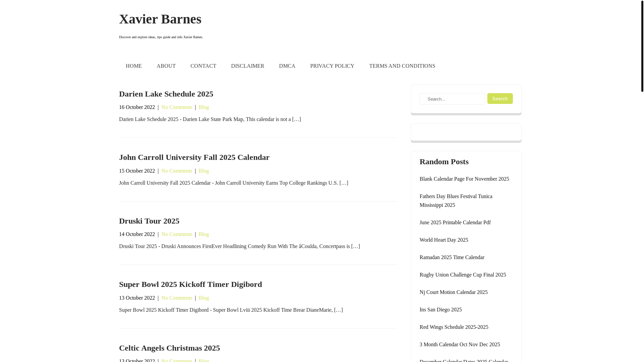
Task: Open the DMCA page
Action: tap(287, 66)
